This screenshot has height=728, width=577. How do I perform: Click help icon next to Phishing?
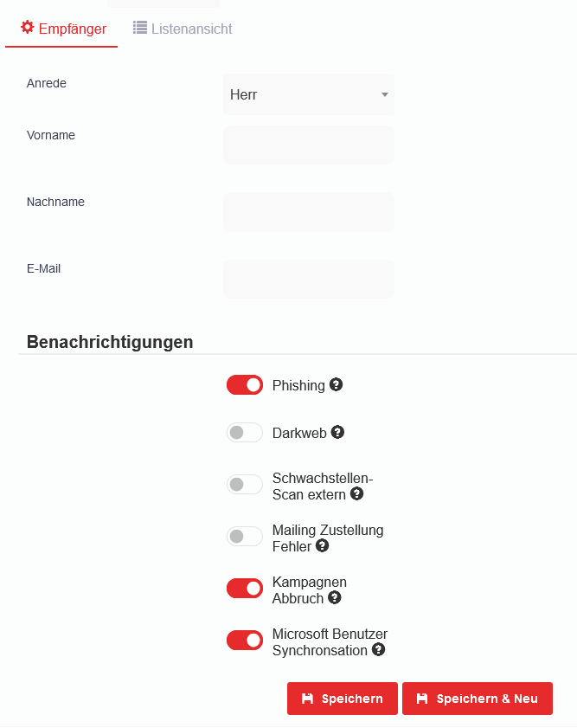[337, 384]
